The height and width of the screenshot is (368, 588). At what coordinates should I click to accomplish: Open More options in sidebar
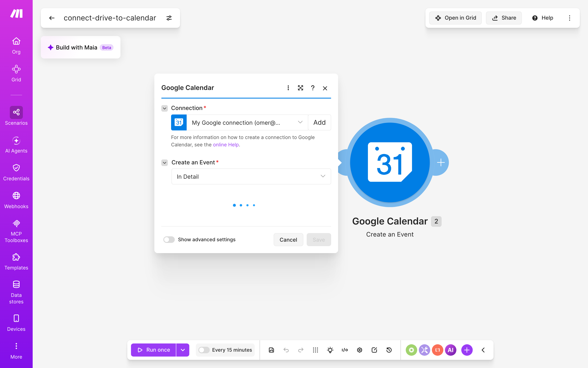pos(16,351)
